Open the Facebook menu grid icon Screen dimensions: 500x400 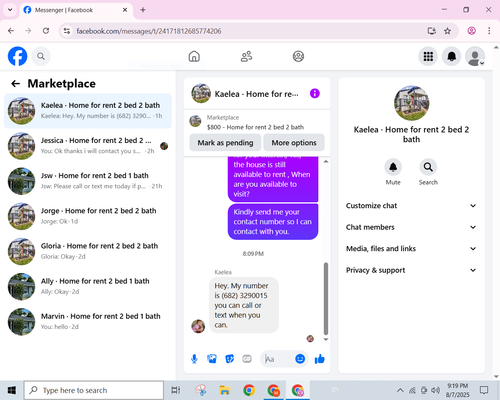click(x=428, y=56)
